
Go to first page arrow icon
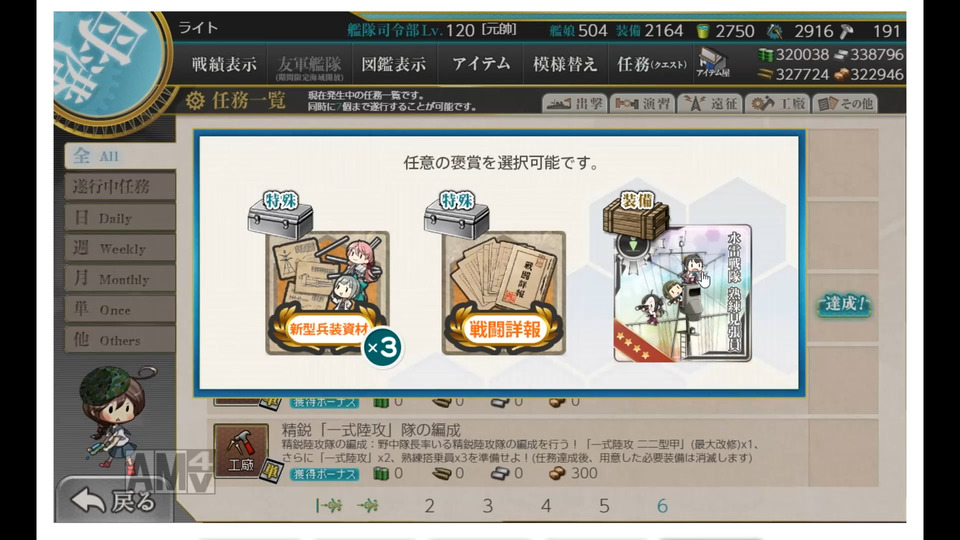(x=329, y=506)
